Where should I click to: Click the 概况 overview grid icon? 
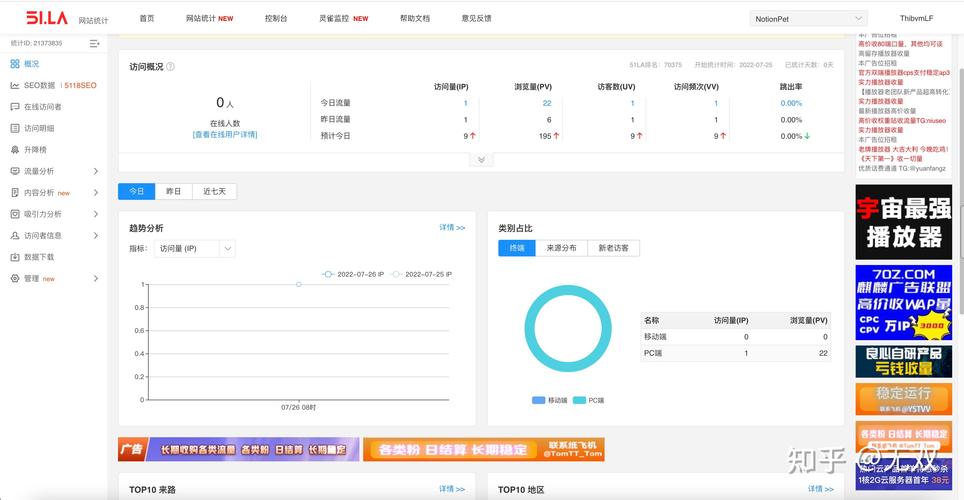pyautogui.click(x=15, y=64)
